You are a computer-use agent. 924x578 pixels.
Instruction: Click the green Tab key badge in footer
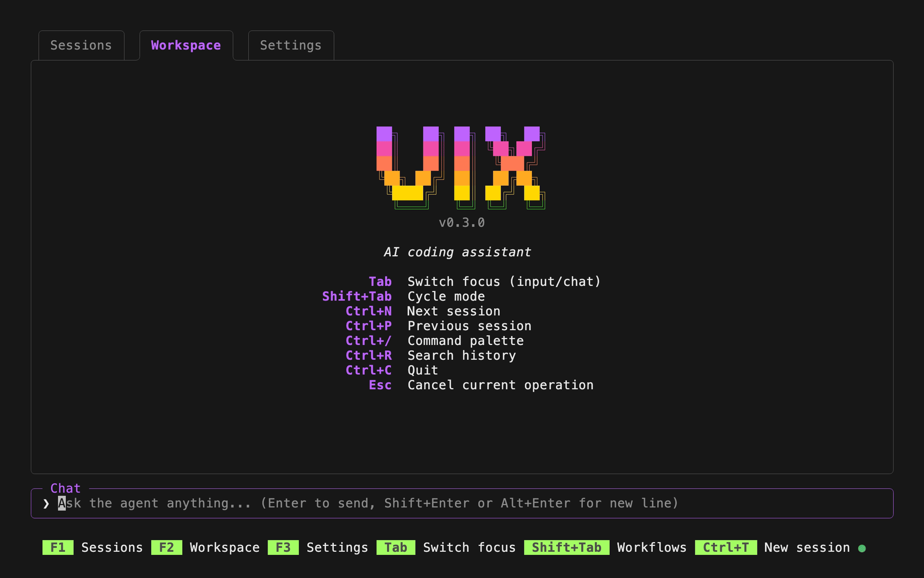396,548
